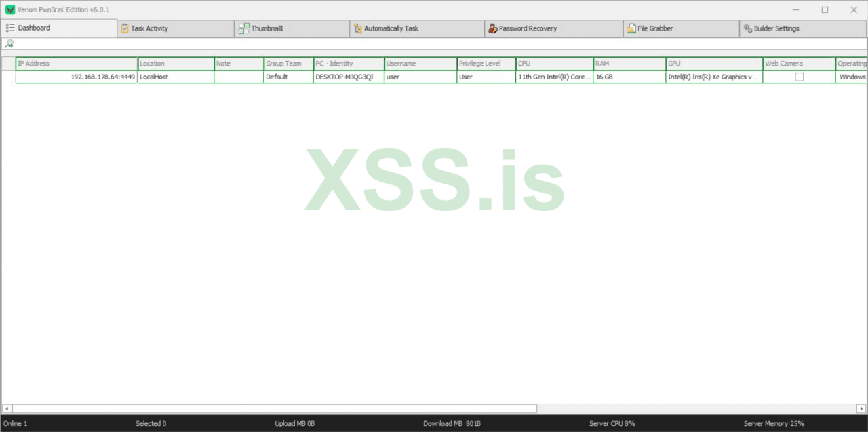The width and height of the screenshot is (868, 432).
Task: Click the Venom app icon in title bar
Action: coord(9,9)
